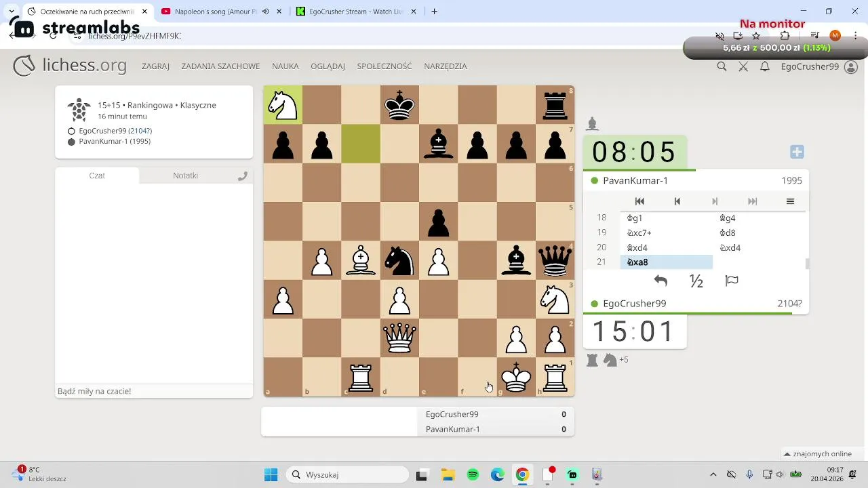The height and width of the screenshot is (488, 868).
Task: Click the lichess.org logo
Action: [x=70, y=66]
